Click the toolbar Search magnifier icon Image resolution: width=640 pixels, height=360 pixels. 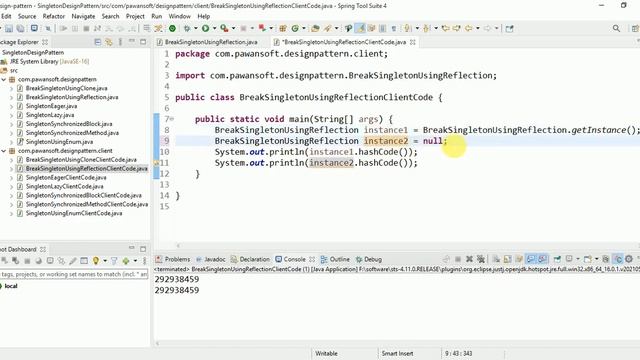tap(616, 28)
